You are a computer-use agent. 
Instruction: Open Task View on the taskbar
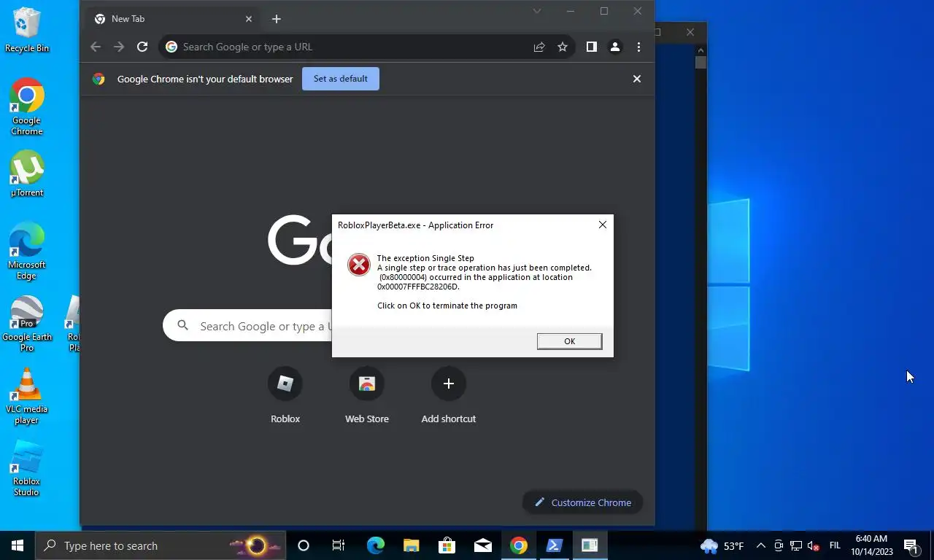[x=339, y=545]
